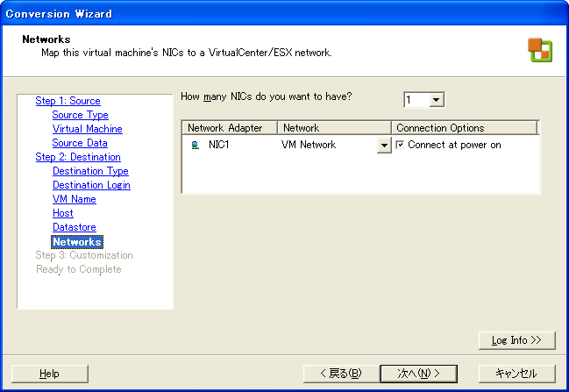Click the NIC1 network adapter icon
Viewport: 569px width, 392px height.
[x=196, y=146]
